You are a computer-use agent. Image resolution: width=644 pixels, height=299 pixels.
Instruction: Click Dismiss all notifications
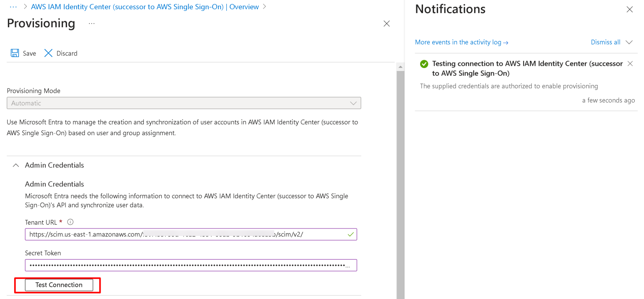tap(605, 42)
